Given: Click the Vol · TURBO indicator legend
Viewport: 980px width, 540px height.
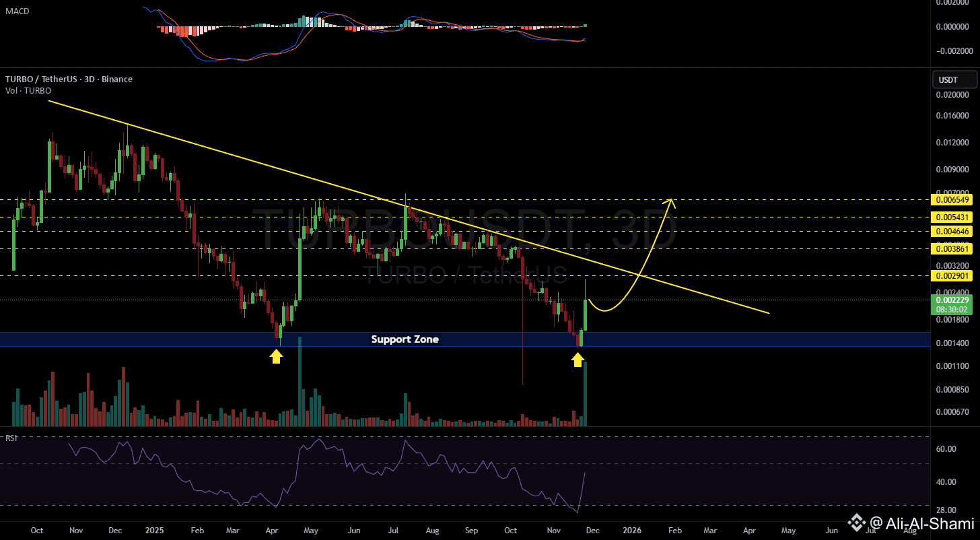Looking at the screenshot, I should pyautogui.click(x=27, y=90).
